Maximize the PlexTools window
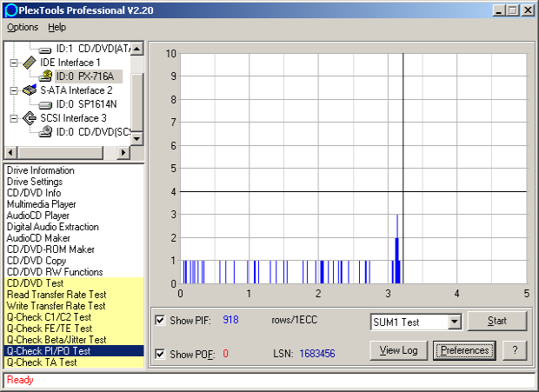Screen dimensions: 539x392 tap(513, 10)
